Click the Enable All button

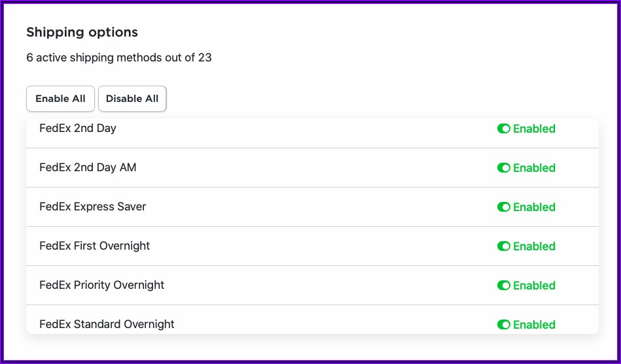coord(60,99)
